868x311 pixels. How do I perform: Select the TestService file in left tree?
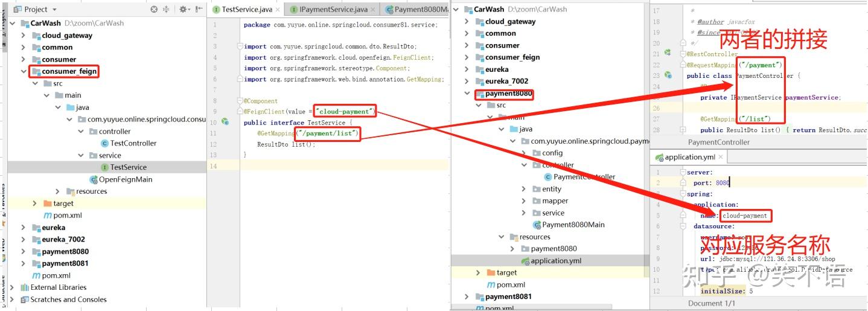(129, 167)
